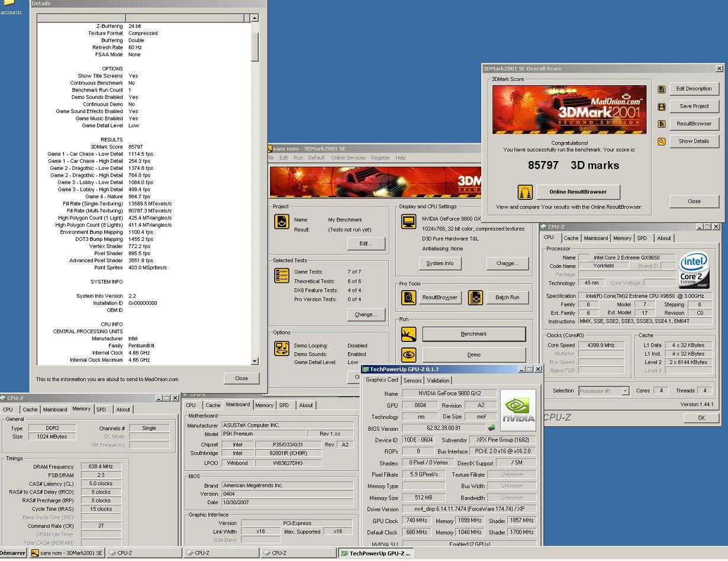Click the Change... button under Selected Tests

(365, 314)
